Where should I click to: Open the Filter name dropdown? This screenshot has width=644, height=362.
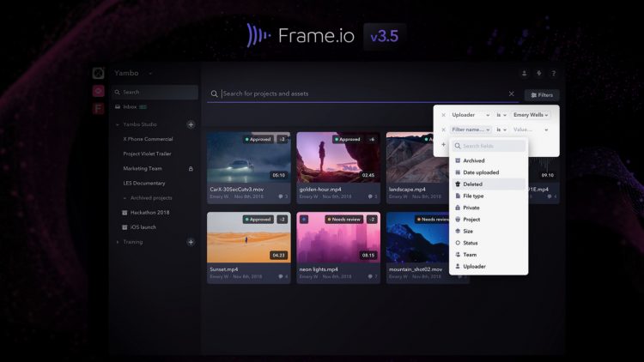(x=471, y=130)
